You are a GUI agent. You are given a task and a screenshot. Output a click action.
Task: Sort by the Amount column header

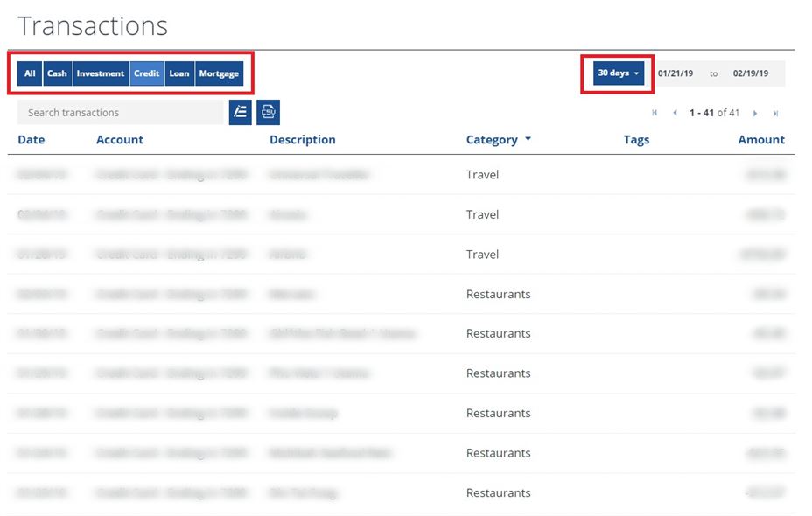point(761,140)
